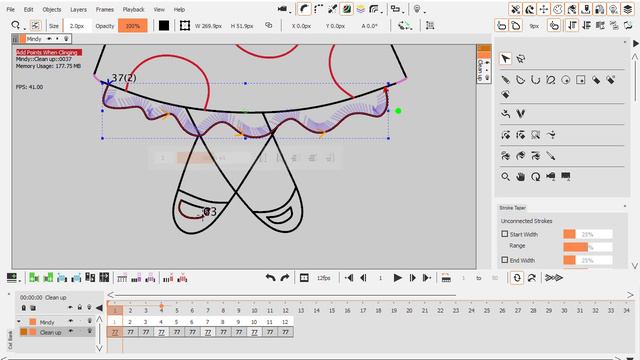
Task: Open the light bulb dropdown in top toolbar
Action: (x=424, y=12)
